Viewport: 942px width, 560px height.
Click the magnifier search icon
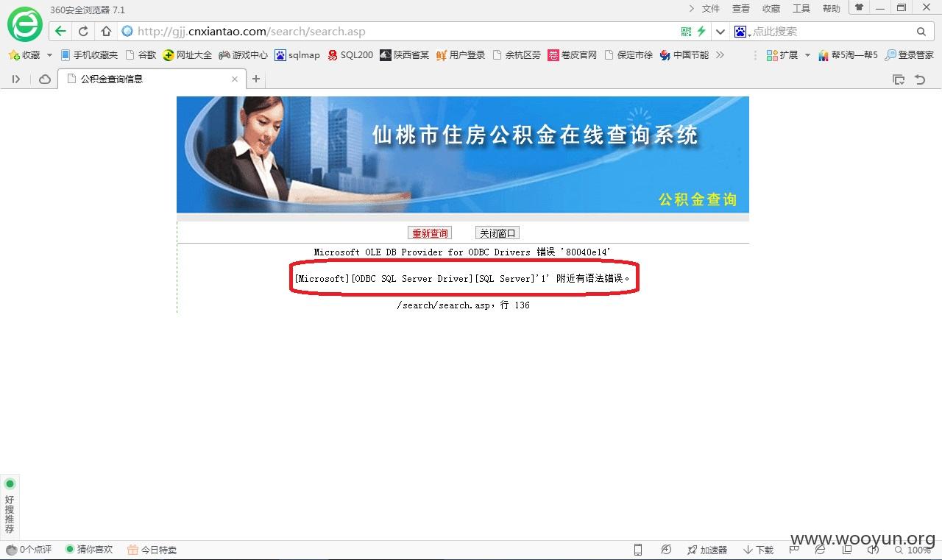pyautogui.click(x=921, y=32)
